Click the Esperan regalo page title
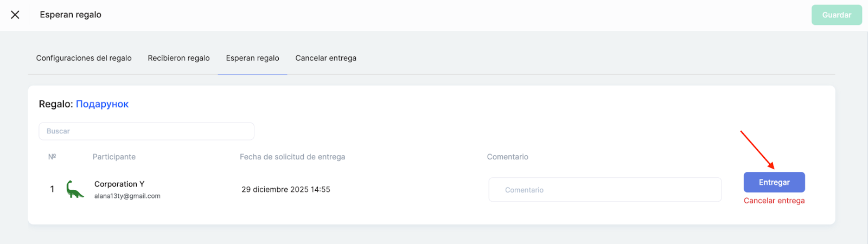This screenshot has width=868, height=244. [x=71, y=15]
